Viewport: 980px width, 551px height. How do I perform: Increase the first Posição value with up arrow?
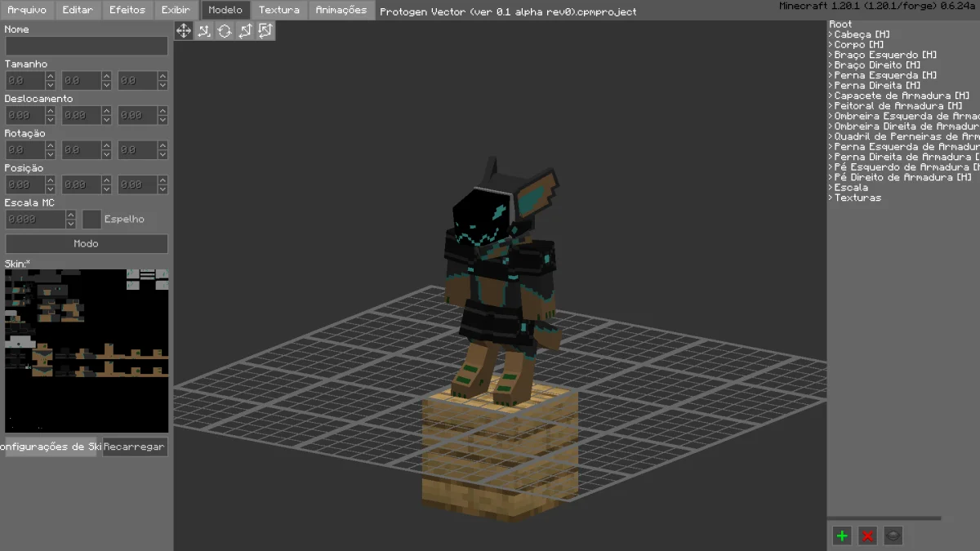[50, 180]
